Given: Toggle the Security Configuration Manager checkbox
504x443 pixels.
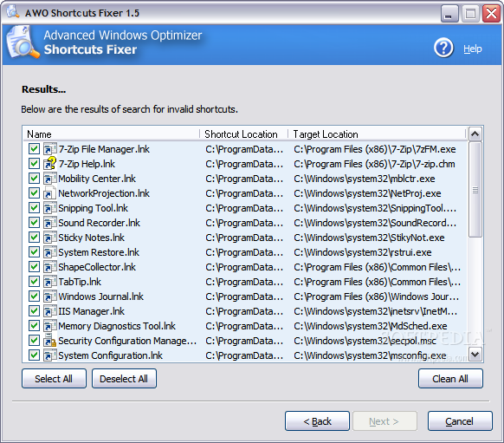Looking at the screenshot, I should pos(34,341).
